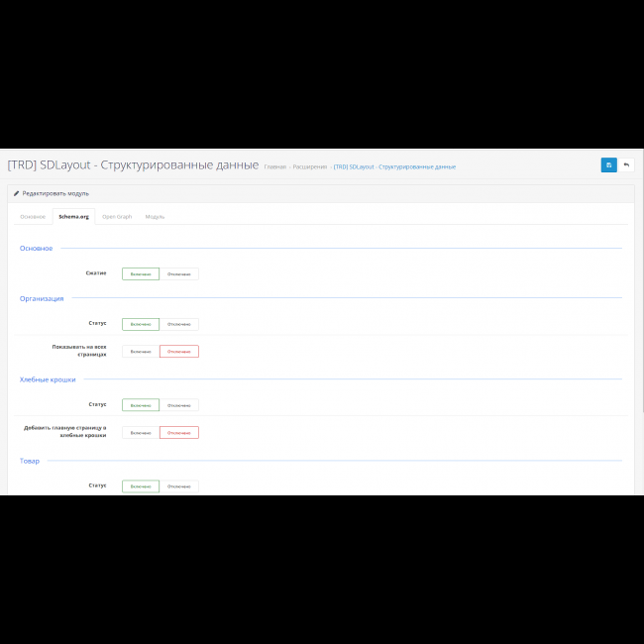This screenshot has width=644, height=644.
Task: Enable Показывать на всех страницах
Action: (141, 352)
